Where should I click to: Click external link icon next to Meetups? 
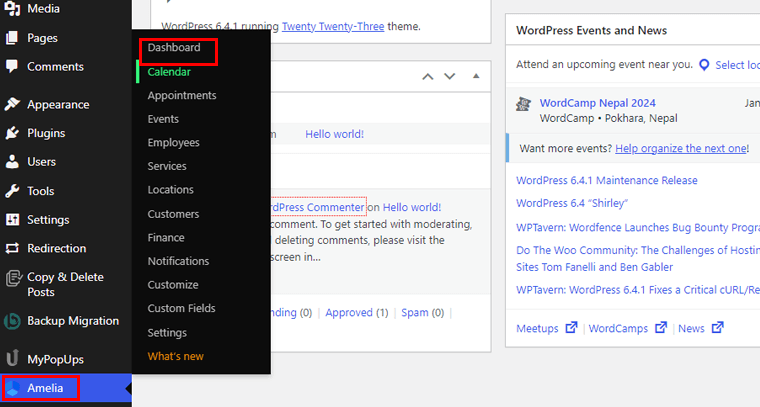click(571, 328)
